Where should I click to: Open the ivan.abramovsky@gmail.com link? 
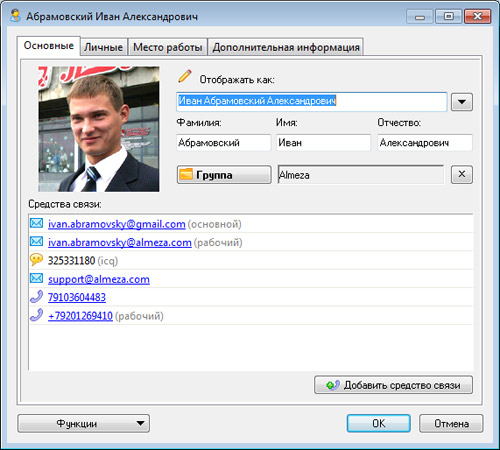tap(117, 224)
